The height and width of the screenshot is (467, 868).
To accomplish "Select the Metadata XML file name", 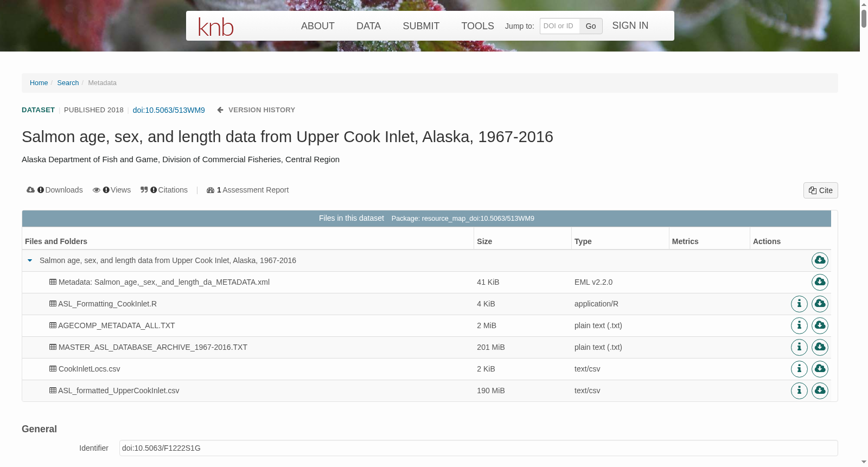I will point(164,282).
